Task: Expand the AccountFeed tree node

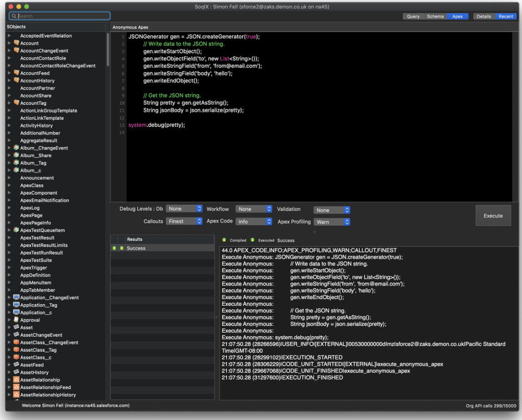Action: click(x=9, y=73)
